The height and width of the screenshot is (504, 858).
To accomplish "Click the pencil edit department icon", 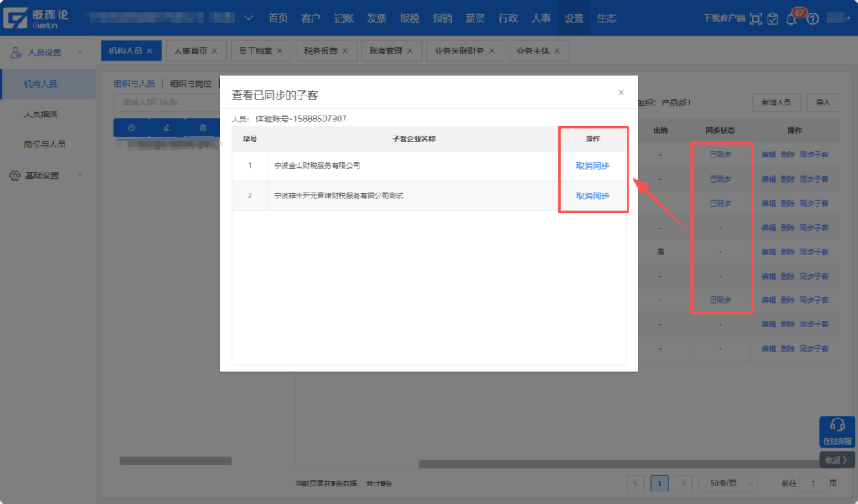I will point(167,127).
